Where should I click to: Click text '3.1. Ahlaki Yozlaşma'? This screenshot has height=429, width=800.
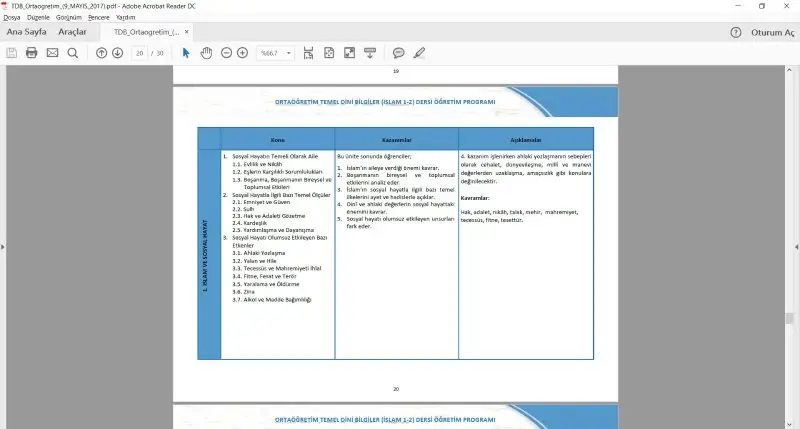pos(259,253)
